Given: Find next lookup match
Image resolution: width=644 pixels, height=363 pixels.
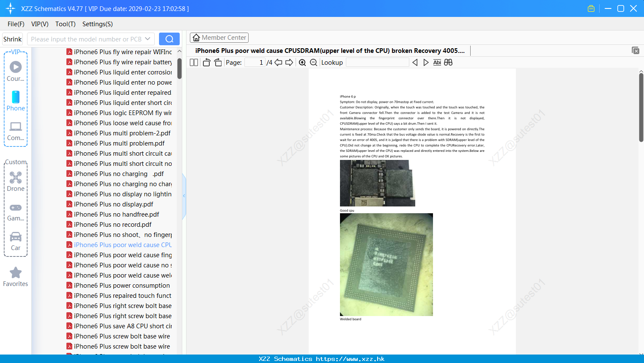Looking at the screenshot, I should pyautogui.click(x=426, y=63).
